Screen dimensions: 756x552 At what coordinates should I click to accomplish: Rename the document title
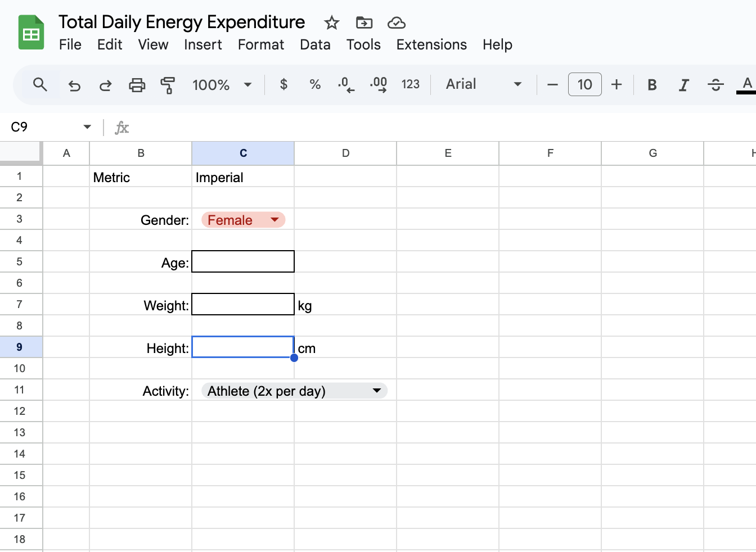(x=182, y=22)
